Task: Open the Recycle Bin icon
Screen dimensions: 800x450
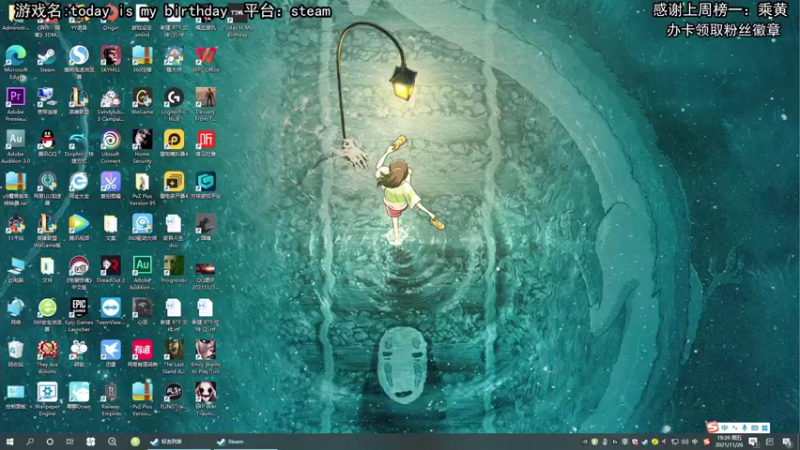Action: click(16, 353)
